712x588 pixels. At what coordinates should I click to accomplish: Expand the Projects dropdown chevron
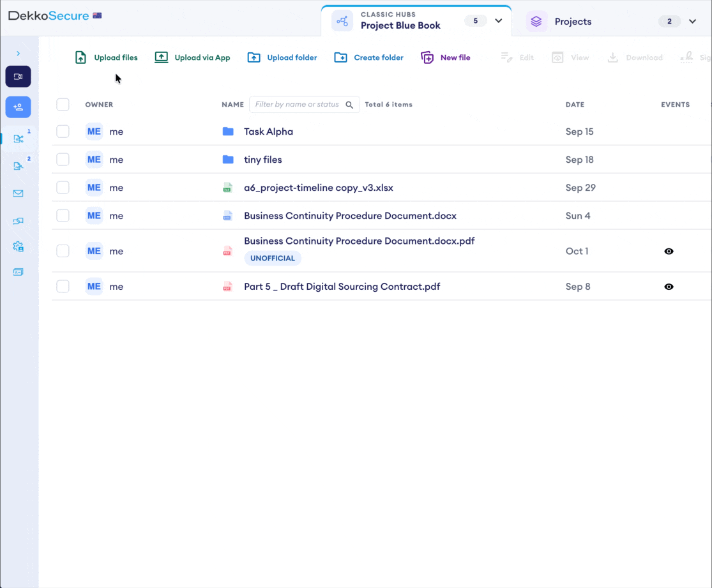[x=692, y=21]
